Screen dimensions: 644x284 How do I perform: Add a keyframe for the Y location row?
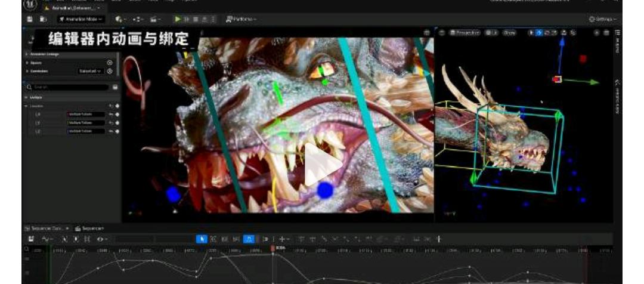(117, 123)
